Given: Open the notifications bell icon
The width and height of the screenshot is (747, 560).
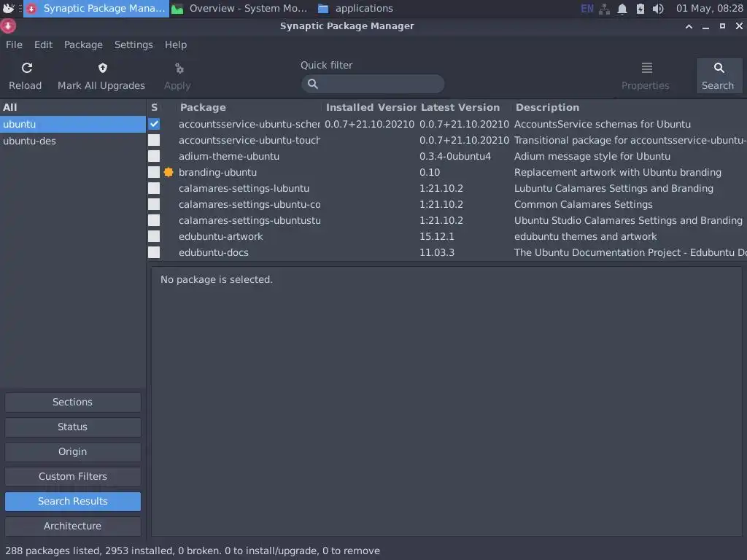Looking at the screenshot, I should tap(622, 9).
